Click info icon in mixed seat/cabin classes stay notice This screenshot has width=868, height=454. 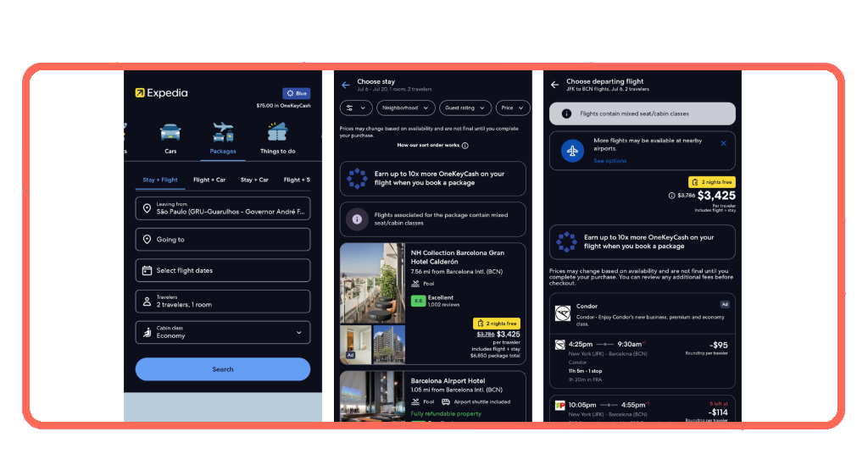click(357, 219)
